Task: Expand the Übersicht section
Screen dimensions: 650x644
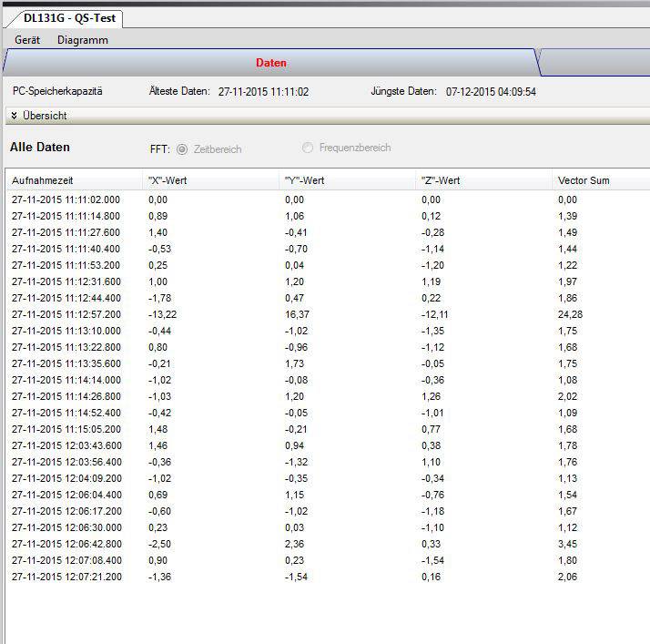Action: coord(45,116)
